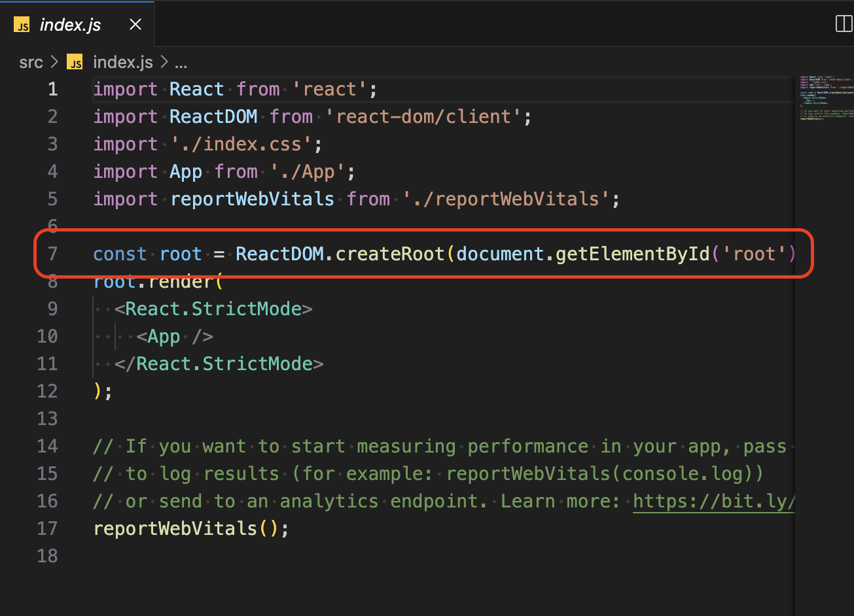Click line number 17 in gutter
This screenshot has width=854, height=616.
point(47,528)
